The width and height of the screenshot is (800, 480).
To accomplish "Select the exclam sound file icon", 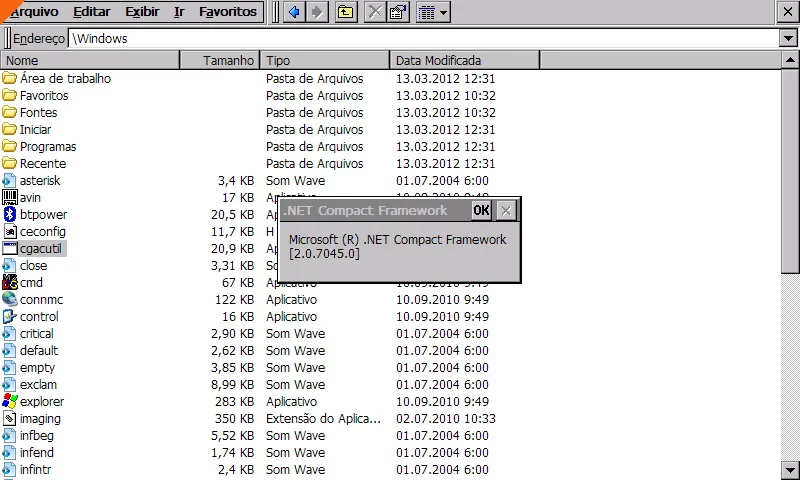I will [x=9, y=384].
